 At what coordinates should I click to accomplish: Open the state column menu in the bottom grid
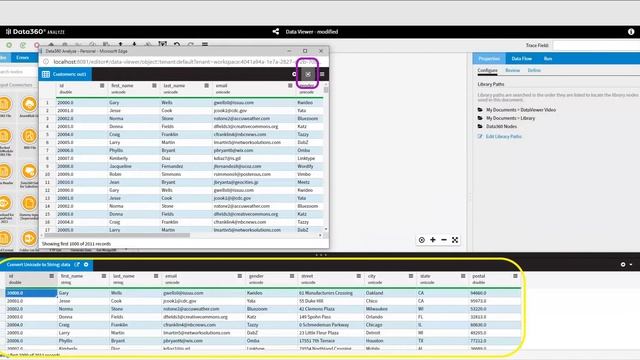tap(463, 276)
